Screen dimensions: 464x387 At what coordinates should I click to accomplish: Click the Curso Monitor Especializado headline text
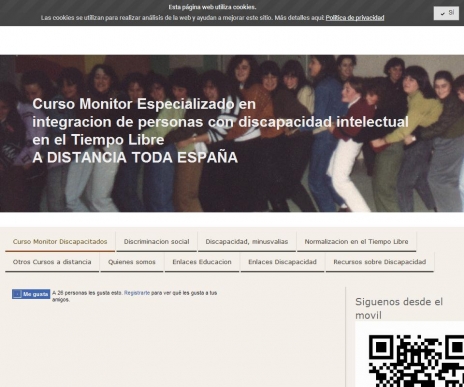pyautogui.click(x=220, y=131)
